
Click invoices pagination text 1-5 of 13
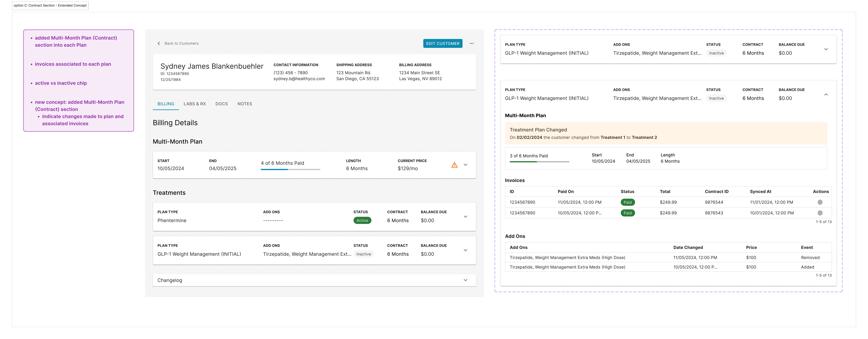click(824, 222)
